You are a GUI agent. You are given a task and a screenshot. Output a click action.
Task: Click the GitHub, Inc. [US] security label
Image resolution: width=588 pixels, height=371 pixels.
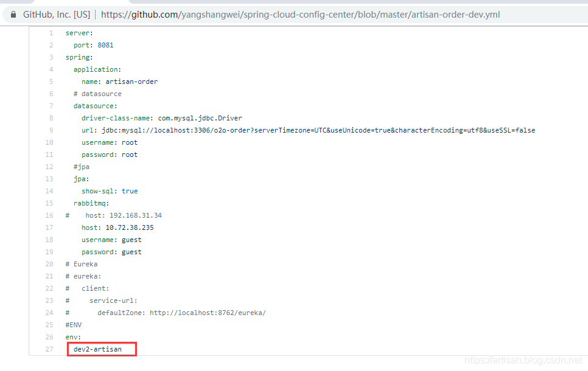tap(55, 14)
